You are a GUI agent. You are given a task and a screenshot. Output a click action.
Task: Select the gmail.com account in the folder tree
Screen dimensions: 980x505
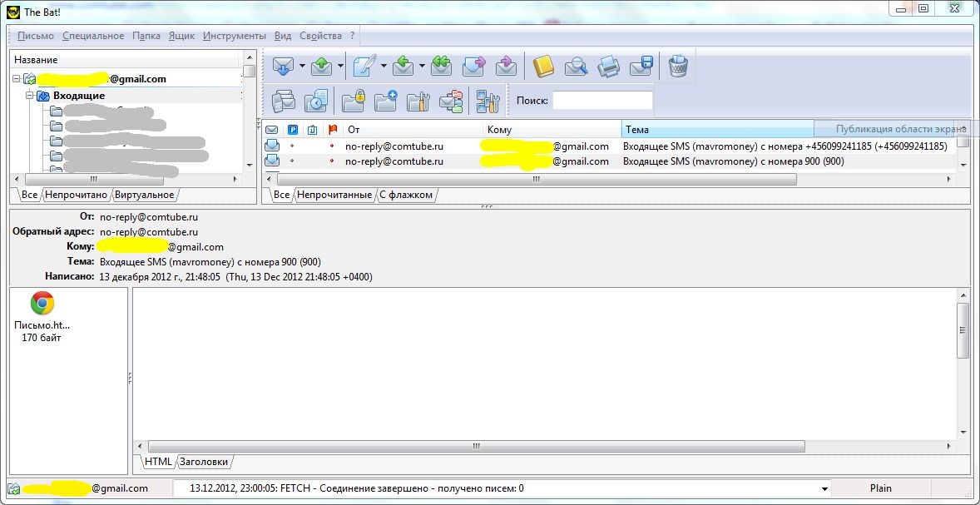tap(101, 79)
